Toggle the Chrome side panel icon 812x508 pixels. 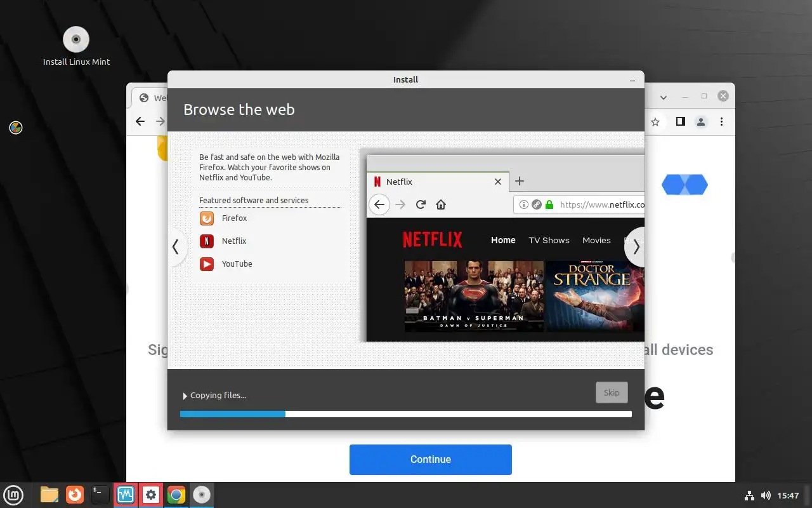(680, 121)
